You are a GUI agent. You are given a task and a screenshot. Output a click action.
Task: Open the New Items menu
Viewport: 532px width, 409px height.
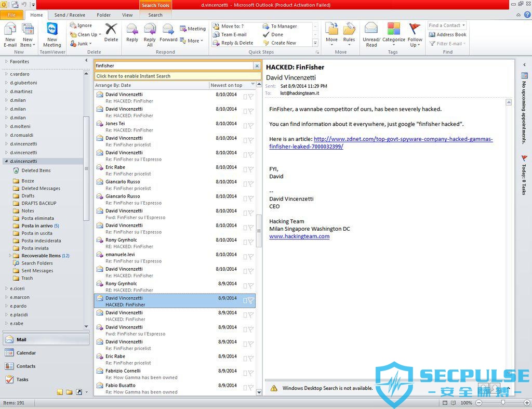(28, 35)
